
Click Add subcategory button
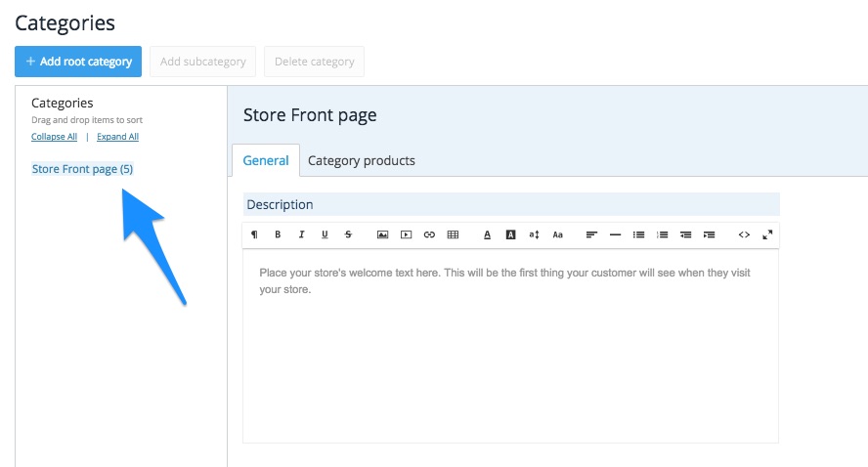(202, 62)
